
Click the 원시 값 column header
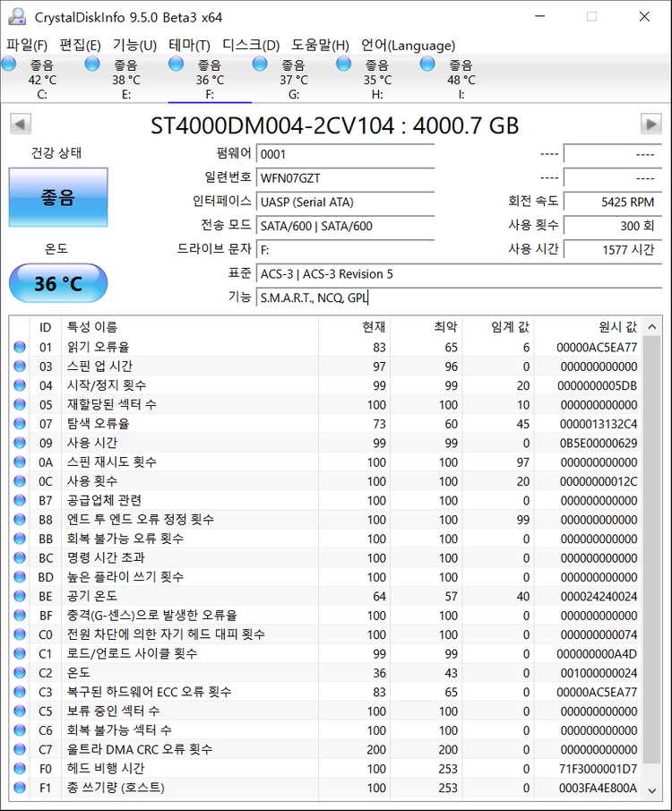point(588,327)
